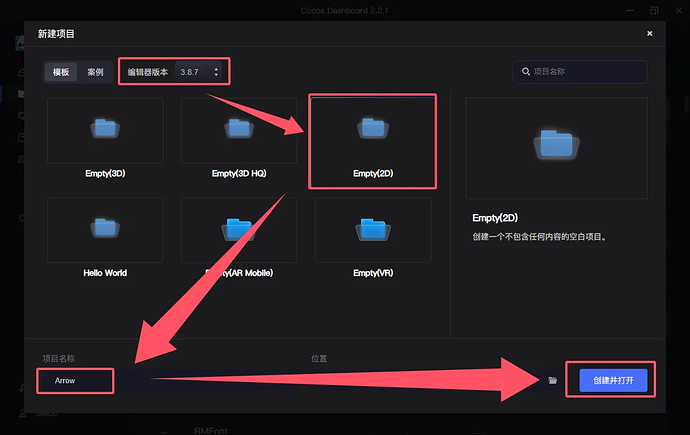690x435 pixels.
Task: Click the 位置 label
Action: click(x=319, y=358)
